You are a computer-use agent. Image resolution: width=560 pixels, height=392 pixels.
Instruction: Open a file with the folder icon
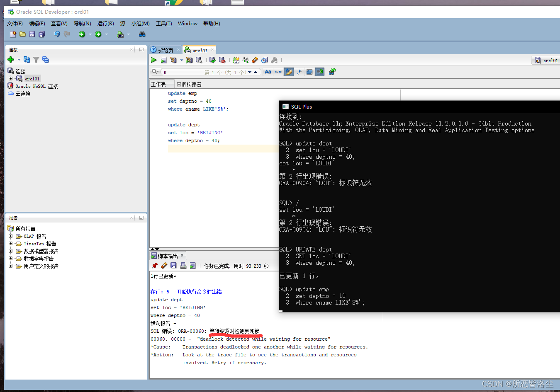click(x=22, y=34)
